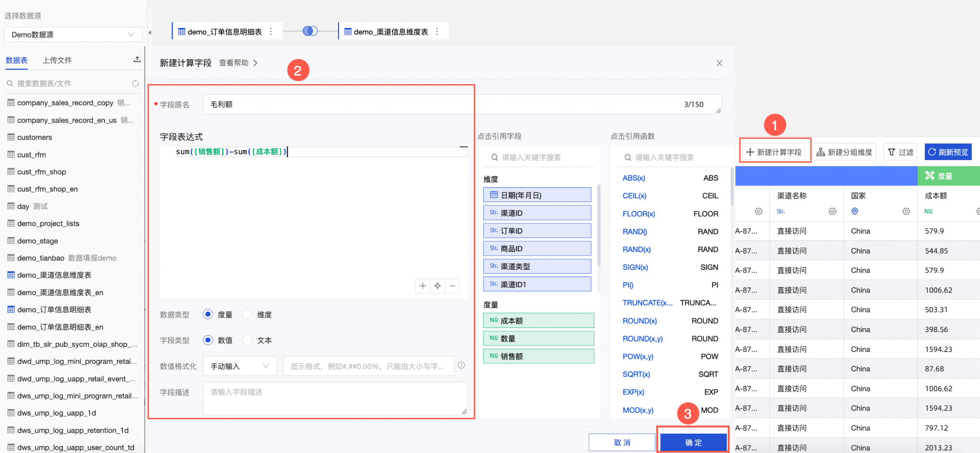Insert the 渠道类型 dimension field
Viewport: 980px width, 453px height.
[537, 266]
